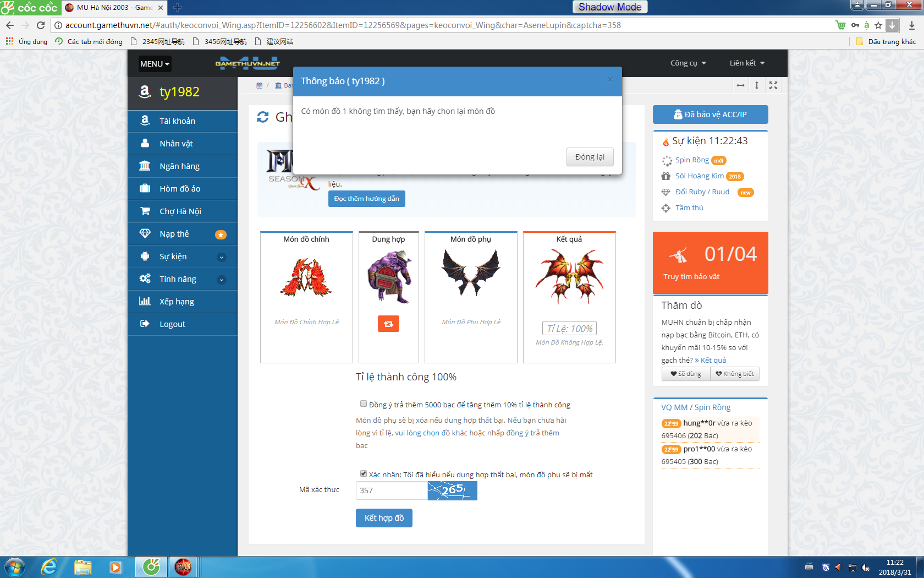
Task: Open the Spin Rồng event link
Action: (x=692, y=160)
